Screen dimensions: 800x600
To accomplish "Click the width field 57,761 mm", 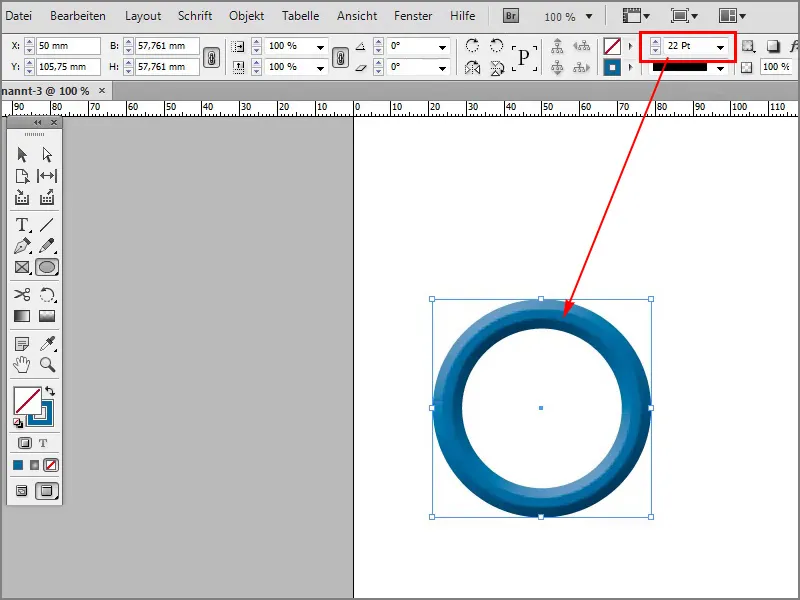I will point(167,46).
